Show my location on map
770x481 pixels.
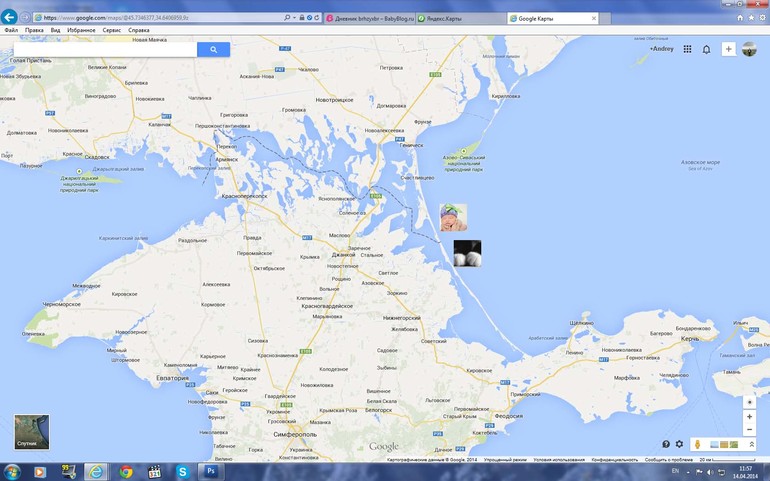pos(749,402)
